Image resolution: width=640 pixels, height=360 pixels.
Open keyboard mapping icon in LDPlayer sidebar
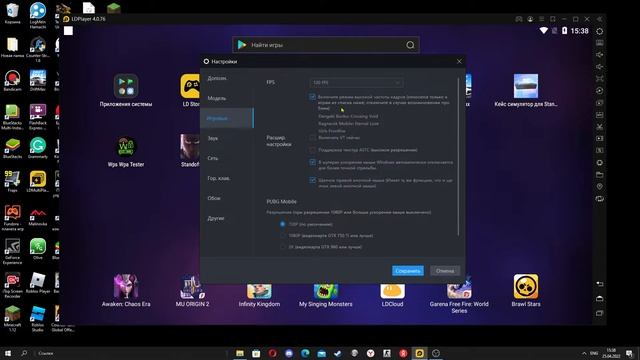pyautogui.click(x=599, y=43)
